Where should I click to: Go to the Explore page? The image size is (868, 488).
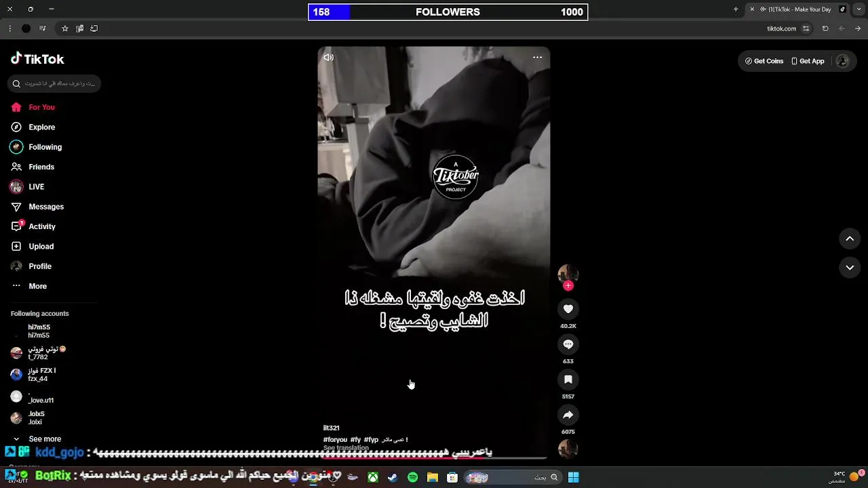[x=33, y=127]
